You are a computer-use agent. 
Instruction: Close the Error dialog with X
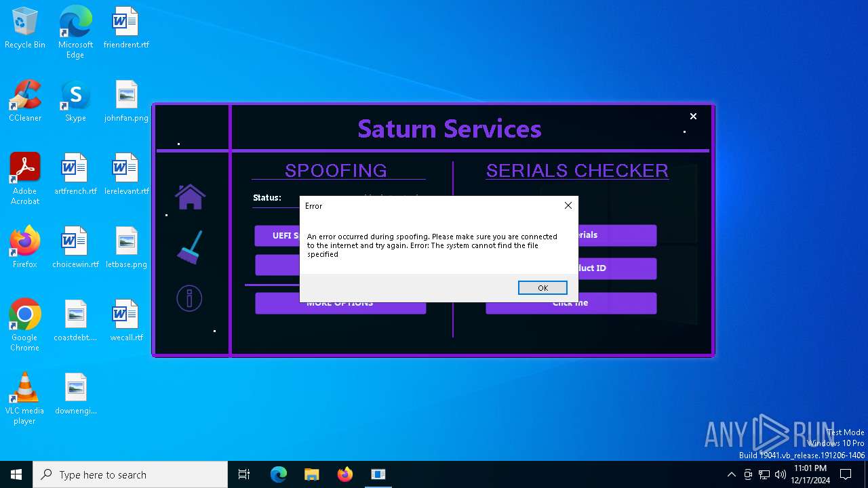pyautogui.click(x=568, y=205)
